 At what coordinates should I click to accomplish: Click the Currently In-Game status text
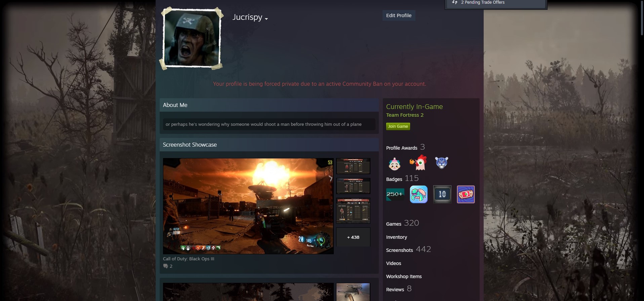click(x=414, y=107)
